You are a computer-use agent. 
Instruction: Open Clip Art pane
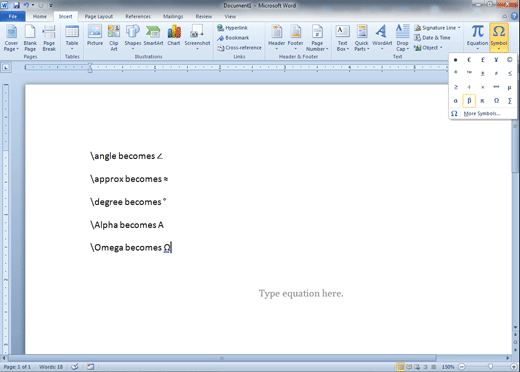point(114,38)
